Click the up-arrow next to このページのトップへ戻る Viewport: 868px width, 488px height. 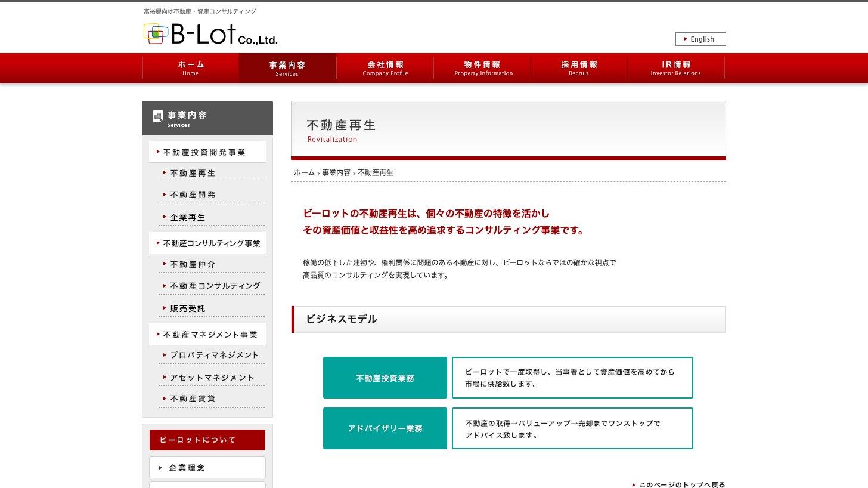634,485
